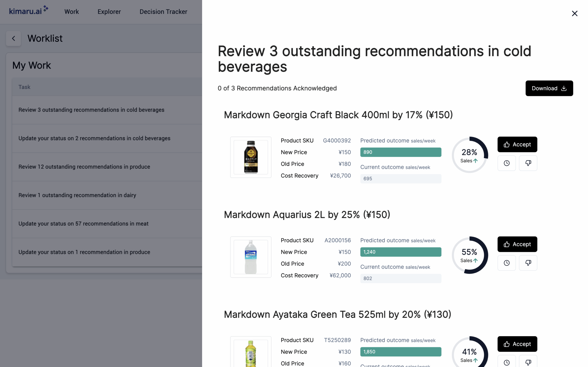Accept the Aquarius 2L markdown
This screenshot has width=588, height=367.
517,244
